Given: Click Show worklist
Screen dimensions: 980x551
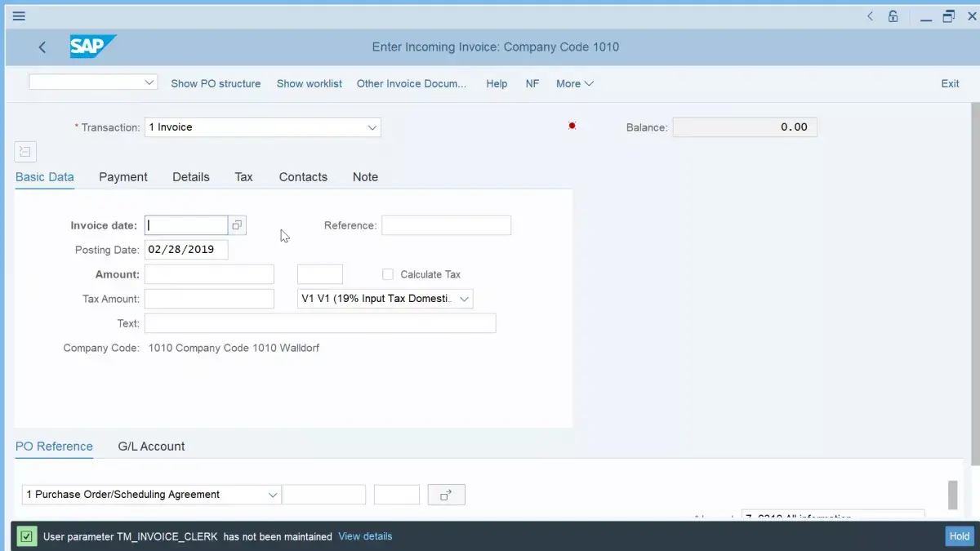Looking at the screenshot, I should [x=310, y=83].
